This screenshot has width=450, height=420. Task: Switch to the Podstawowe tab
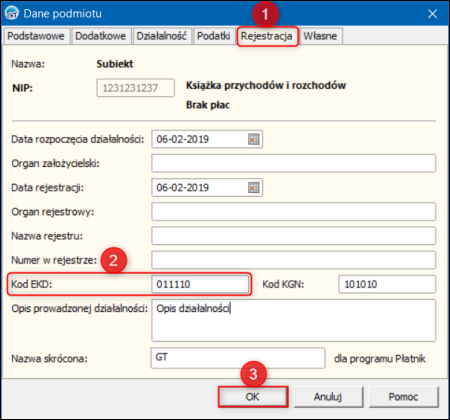tap(36, 36)
